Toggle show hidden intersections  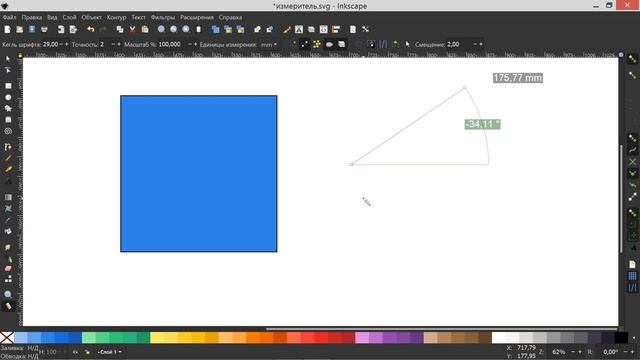pyautogui.click(x=329, y=44)
